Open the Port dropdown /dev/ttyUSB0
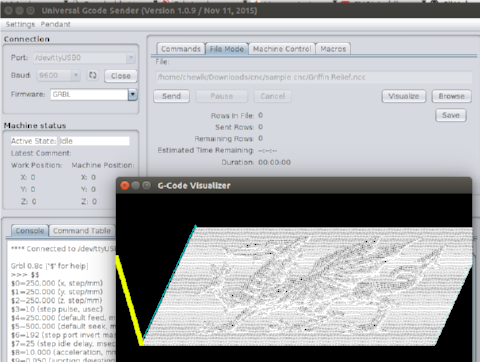The image size is (480, 362). click(x=85, y=58)
